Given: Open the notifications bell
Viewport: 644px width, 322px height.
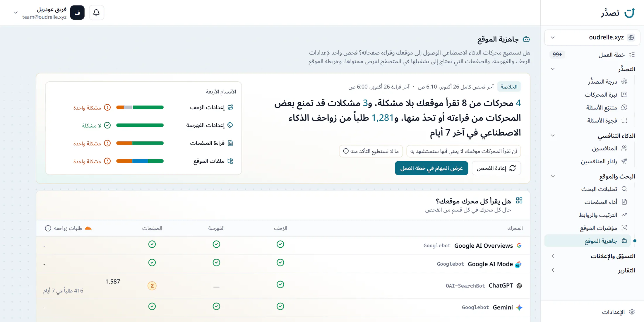Looking at the screenshot, I should [x=96, y=13].
